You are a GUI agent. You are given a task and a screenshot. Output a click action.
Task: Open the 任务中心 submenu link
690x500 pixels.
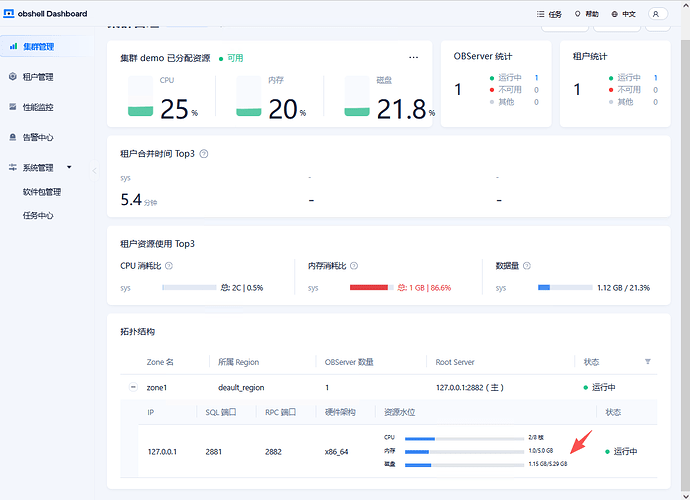click(38, 215)
